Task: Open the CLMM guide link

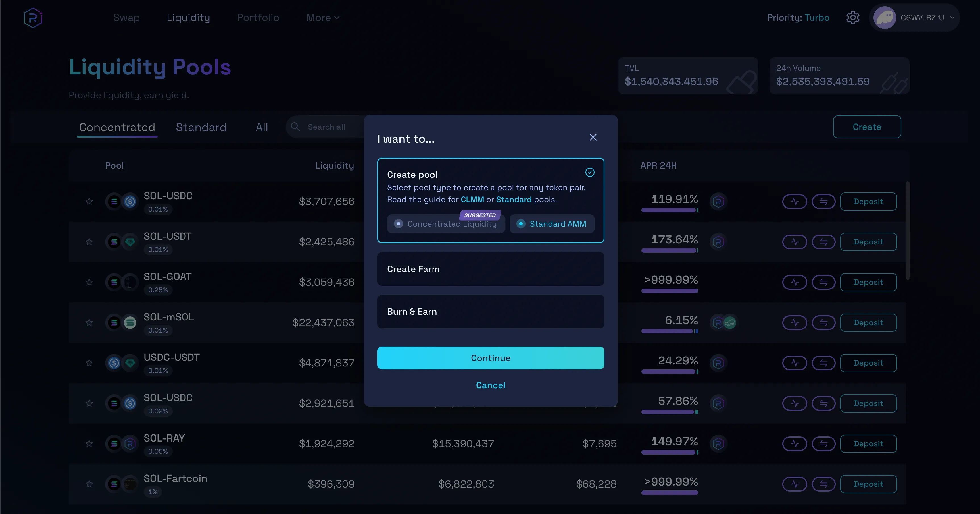Action: point(472,200)
